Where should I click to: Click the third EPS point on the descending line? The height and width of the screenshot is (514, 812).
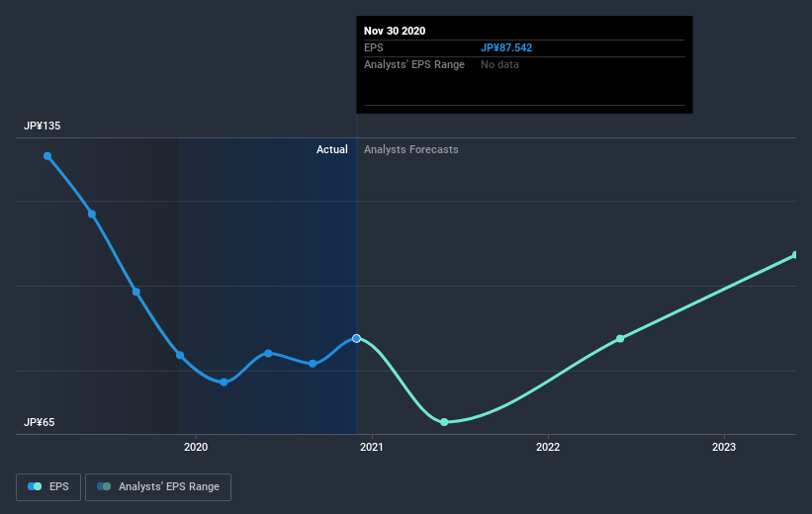(136, 292)
